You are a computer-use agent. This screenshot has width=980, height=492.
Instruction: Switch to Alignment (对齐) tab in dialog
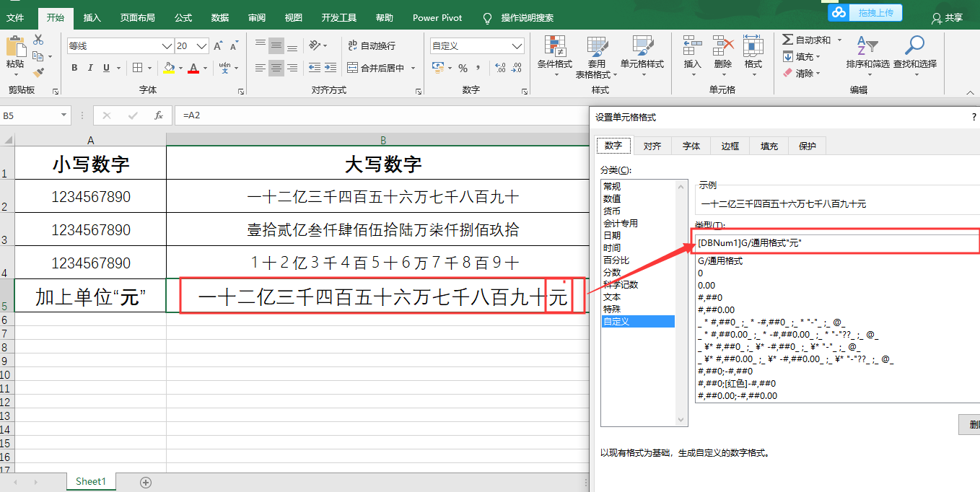click(652, 146)
